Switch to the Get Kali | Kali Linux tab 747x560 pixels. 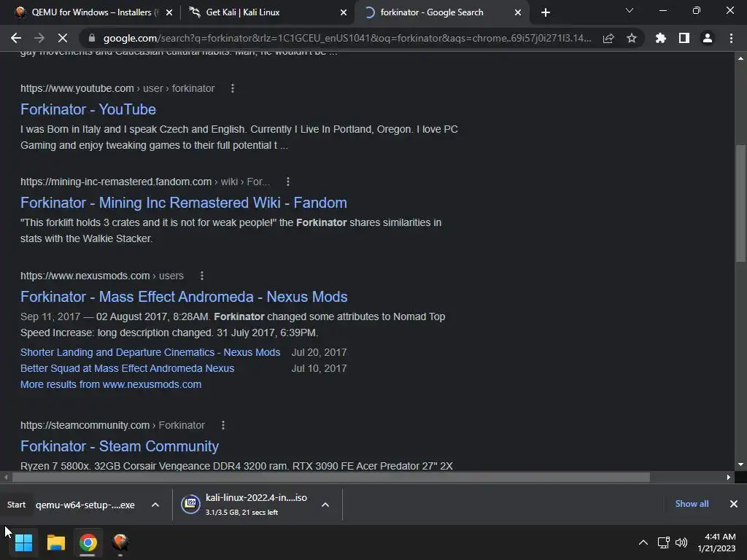pos(267,12)
